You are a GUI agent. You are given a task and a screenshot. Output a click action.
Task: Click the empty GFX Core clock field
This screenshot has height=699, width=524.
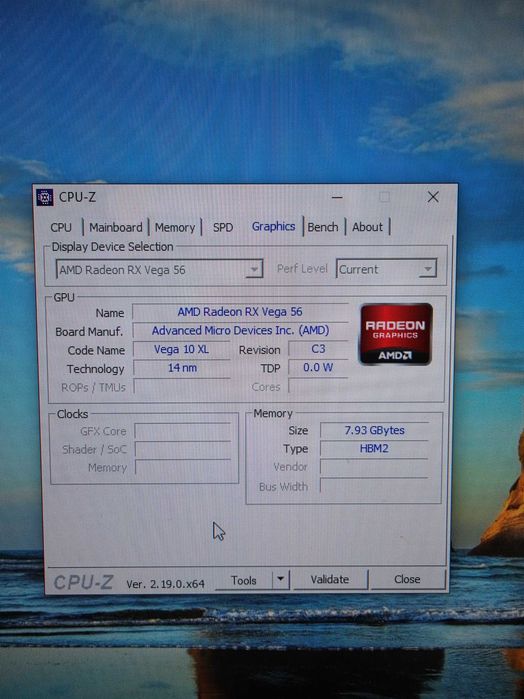click(183, 431)
